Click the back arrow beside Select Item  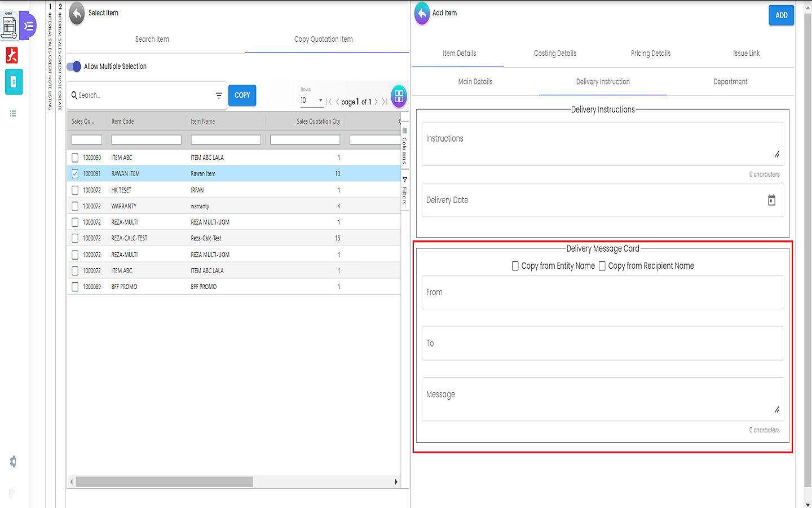point(77,14)
